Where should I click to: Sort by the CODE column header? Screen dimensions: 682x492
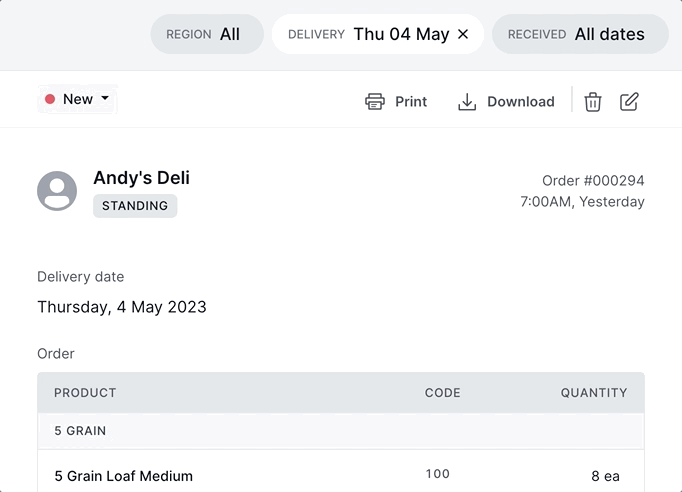[x=443, y=393]
